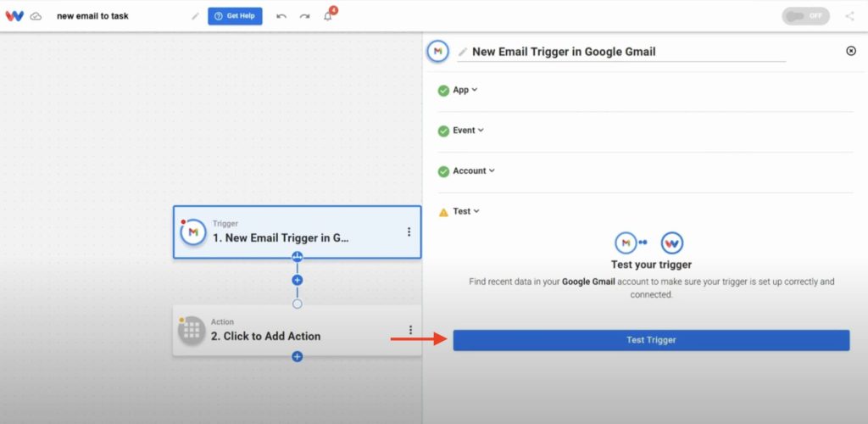Select the 'Click to Add Action' step
Screen dimensions: 868x424
click(297, 330)
